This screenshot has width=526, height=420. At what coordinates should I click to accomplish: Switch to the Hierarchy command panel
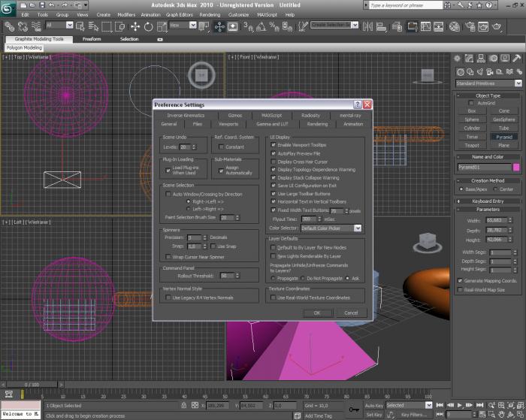coord(481,59)
